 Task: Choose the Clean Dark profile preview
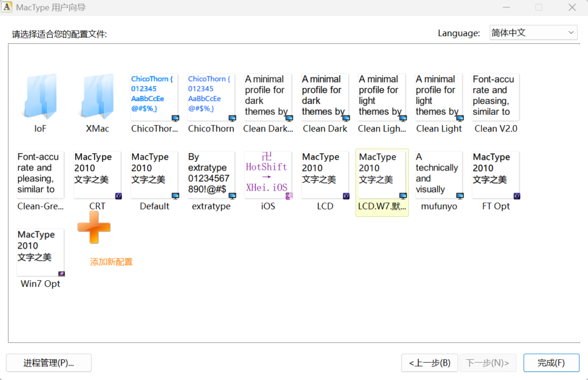pyautogui.click(x=325, y=98)
